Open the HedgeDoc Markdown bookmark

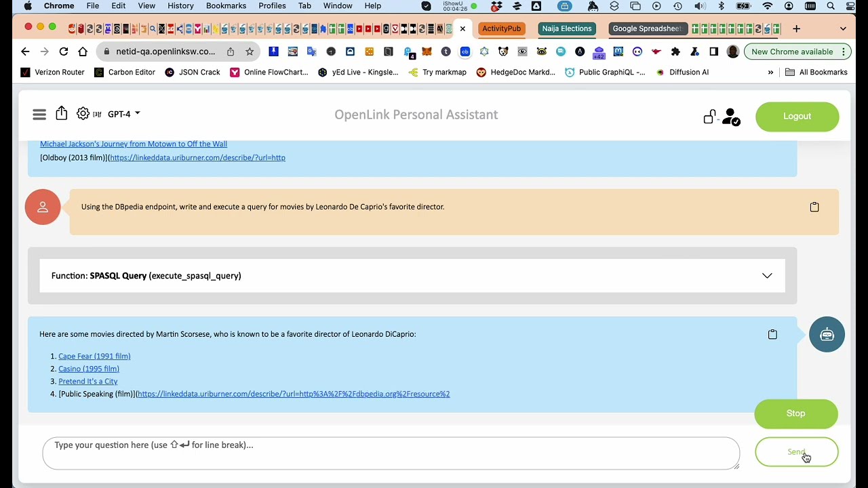click(x=516, y=72)
